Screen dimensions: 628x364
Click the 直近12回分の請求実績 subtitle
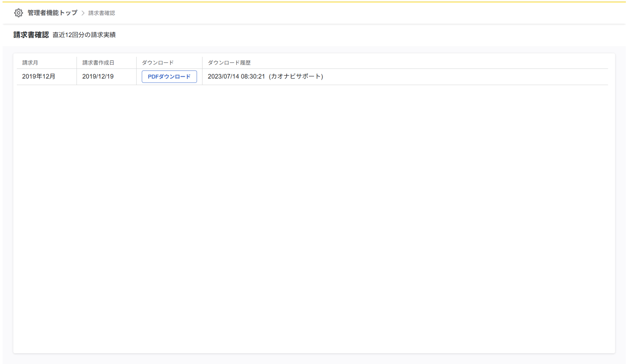tap(84, 35)
